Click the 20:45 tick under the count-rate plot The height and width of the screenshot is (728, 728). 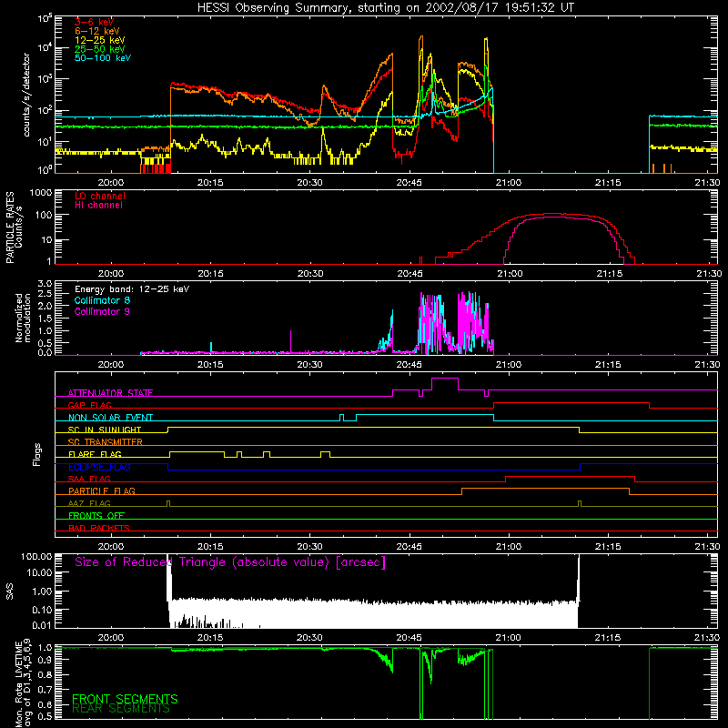pyautogui.click(x=409, y=183)
